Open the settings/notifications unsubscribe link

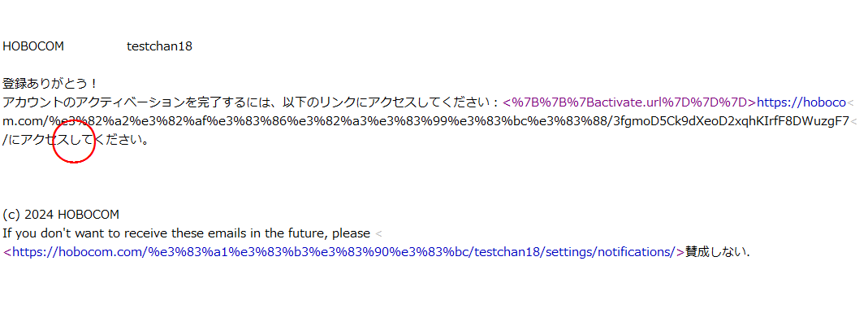click(343, 252)
